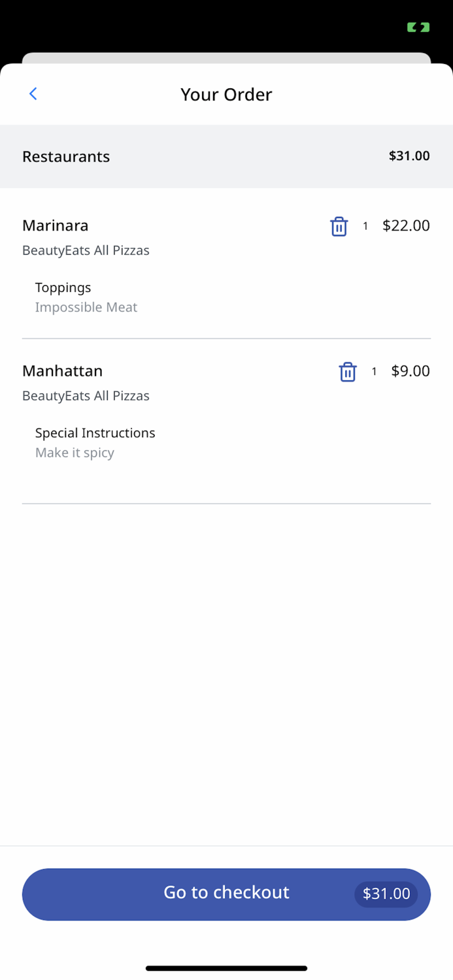Expand Special Instructions for Manhattan
Viewport: 453px width, 980px height.
point(95,433)
